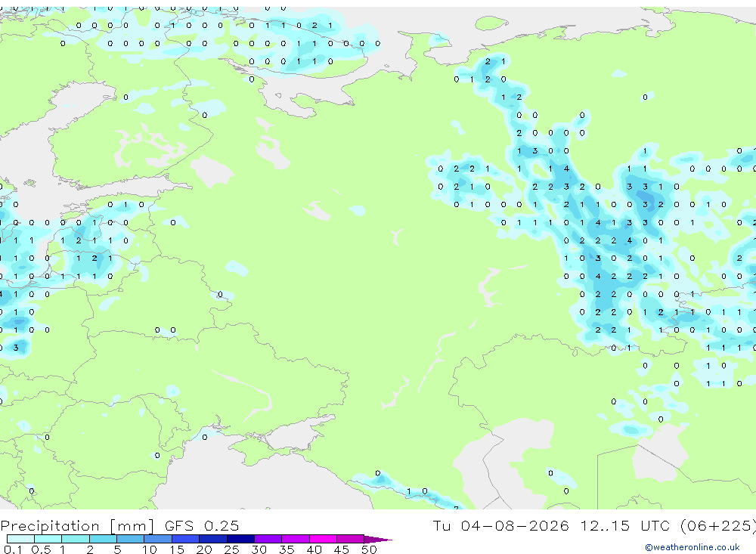Select the 30–35 mm purple legend box

[268, 539]
